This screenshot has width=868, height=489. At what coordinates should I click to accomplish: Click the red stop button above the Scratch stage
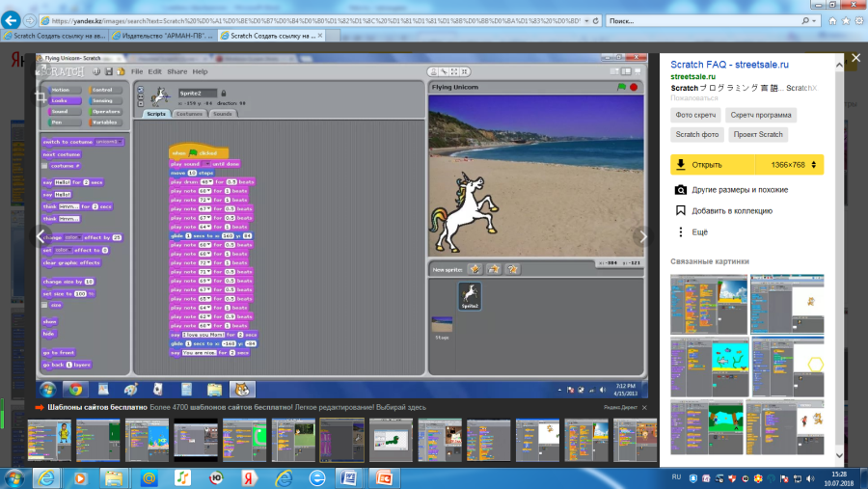point(634,87)
